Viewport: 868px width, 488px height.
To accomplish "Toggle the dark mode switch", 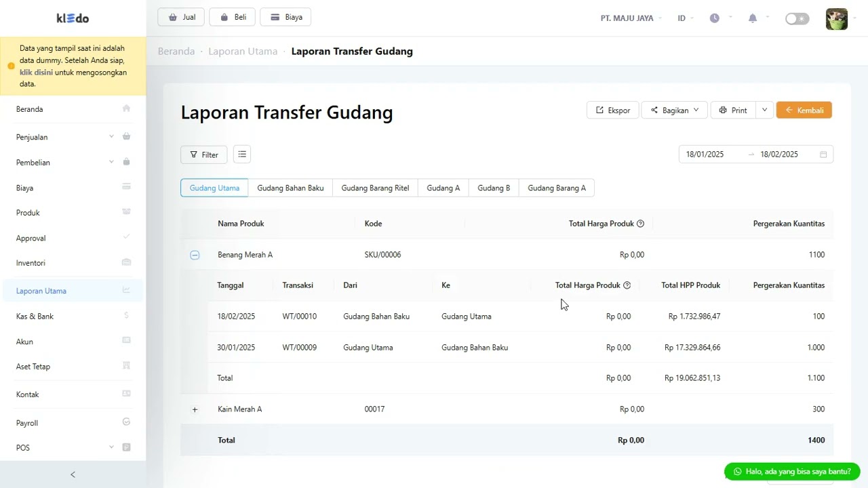I will [x=797, y=18].
